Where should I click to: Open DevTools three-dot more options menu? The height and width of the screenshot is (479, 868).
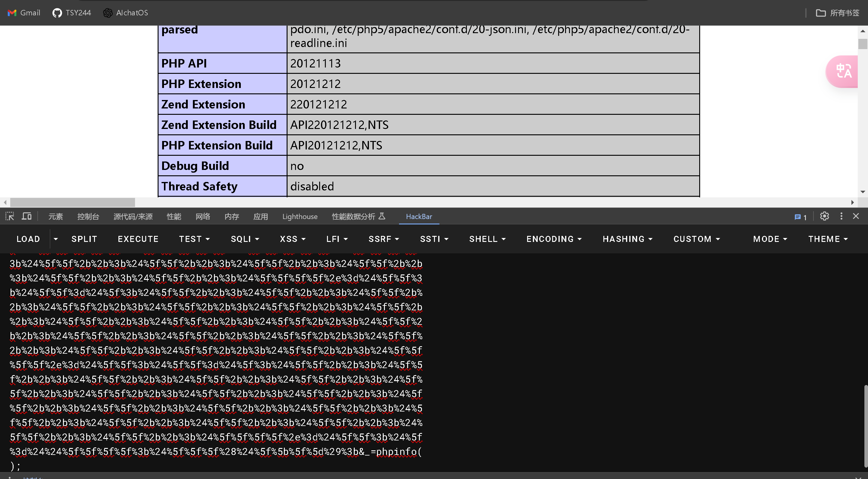click(x=841, y=216)
